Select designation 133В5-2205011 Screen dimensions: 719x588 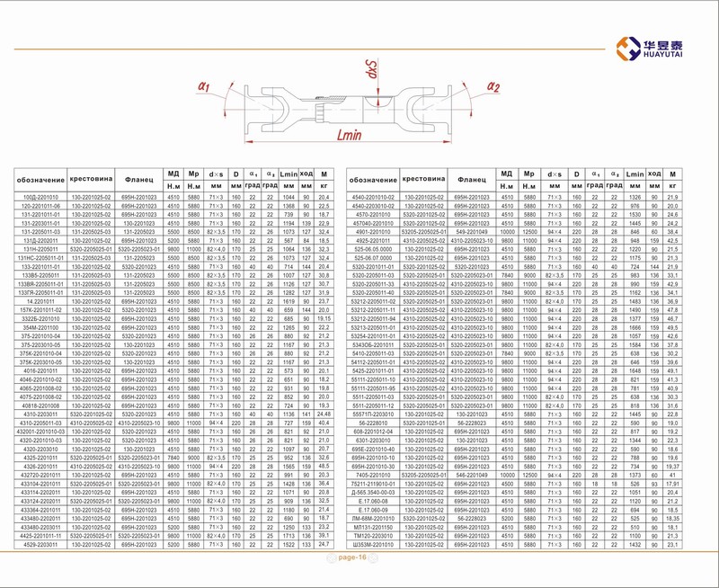click(x=40, y=275)
